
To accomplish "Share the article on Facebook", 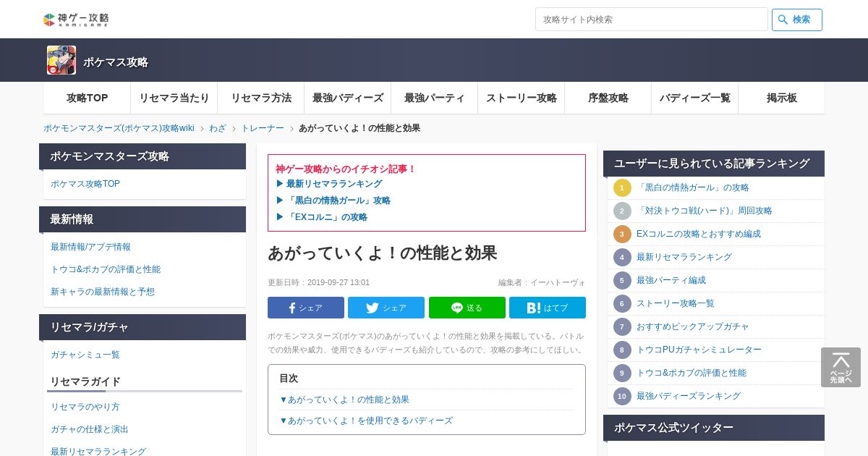I will coord(306,308).
